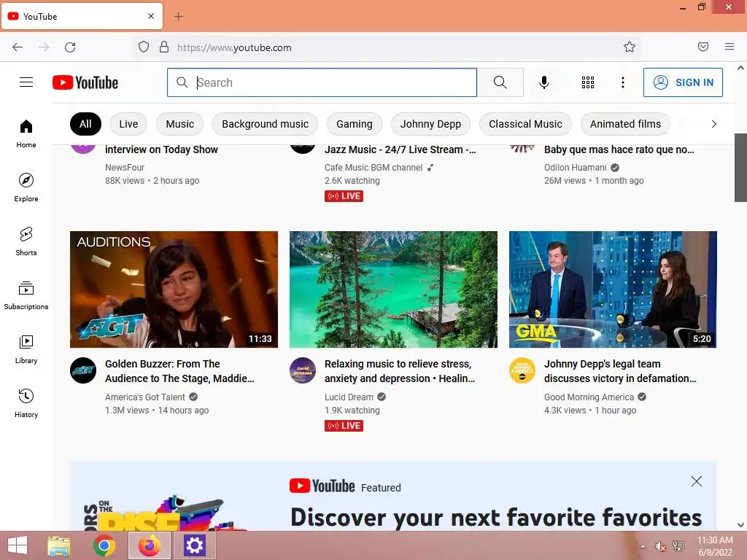Select the Johnny Depp chip

[x=430, y=124]
